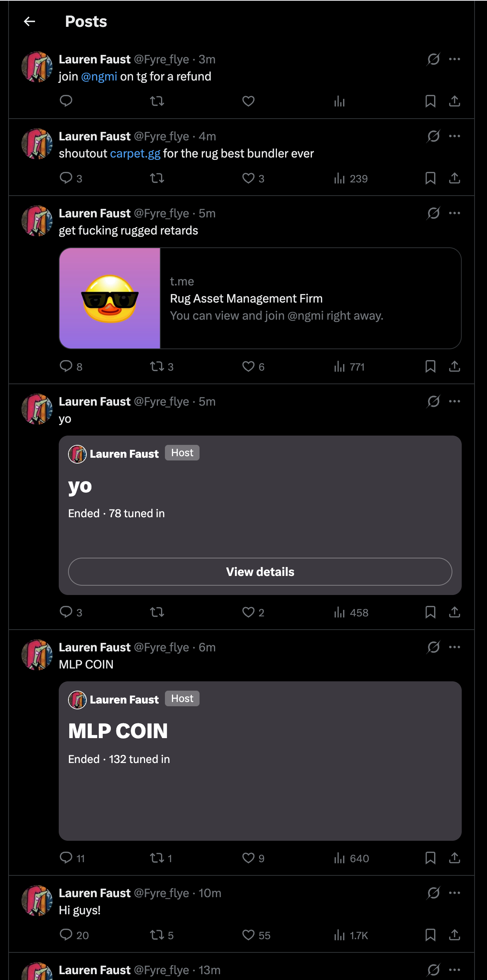
Task: Open Lauren Faust's avatar on the 4m post
Action: (37, 144)
